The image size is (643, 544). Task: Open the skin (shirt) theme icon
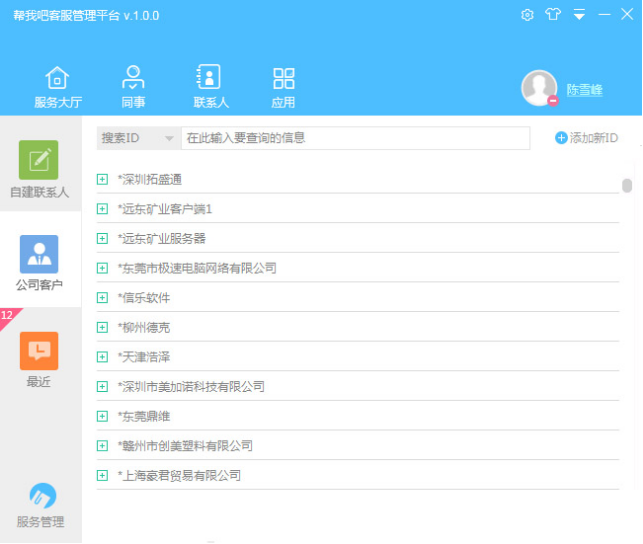(x=553, y=15)
